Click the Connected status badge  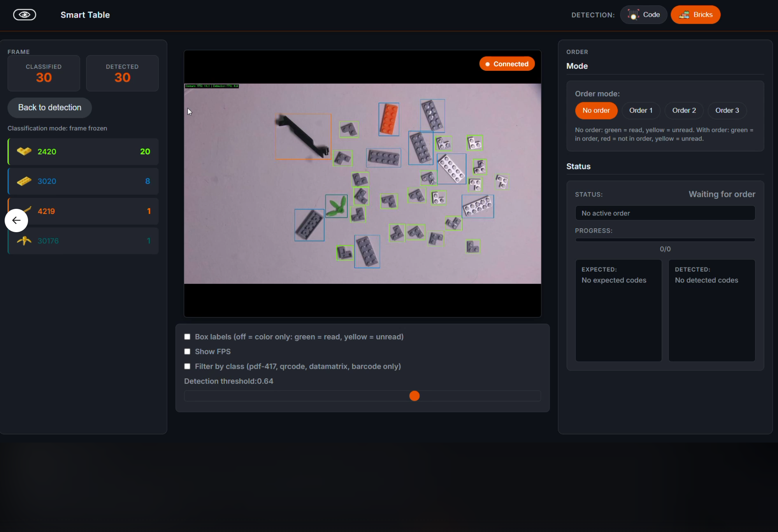pyautogui.click(x=507, y=64)
